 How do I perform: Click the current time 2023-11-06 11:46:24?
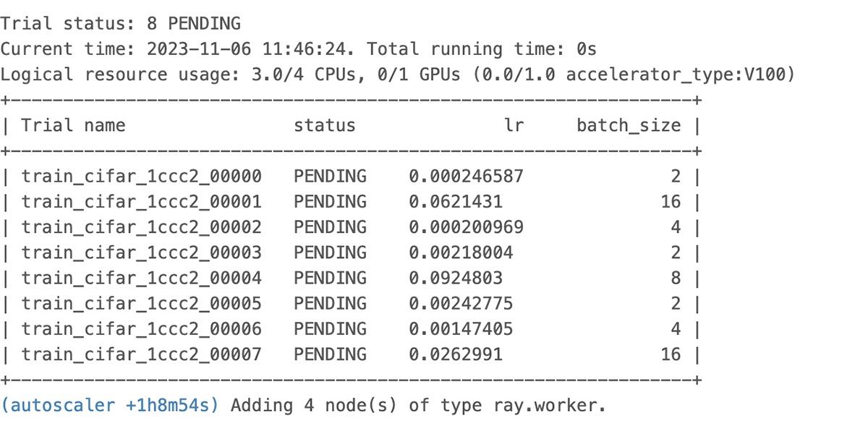pyautogui.click(x=251, y=49)
